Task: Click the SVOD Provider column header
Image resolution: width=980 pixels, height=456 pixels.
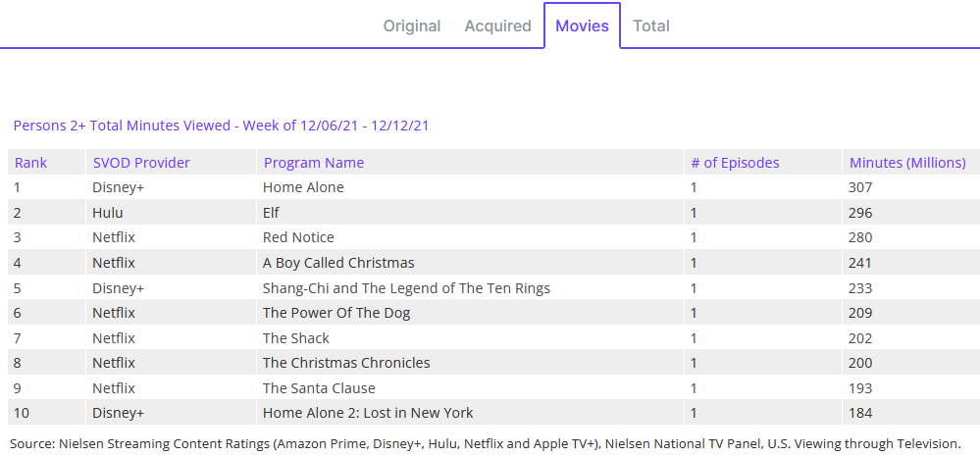Action: [x=141, y=163]
